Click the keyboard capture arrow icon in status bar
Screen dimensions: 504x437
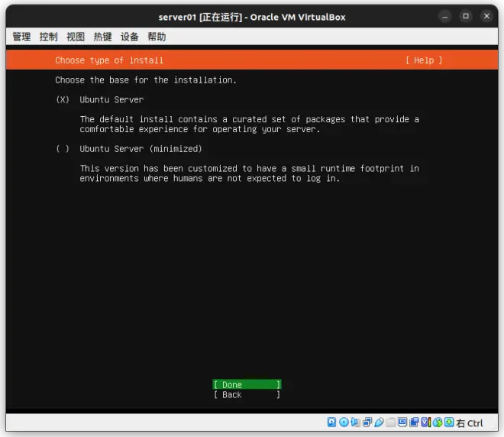(x=449, y=422)
